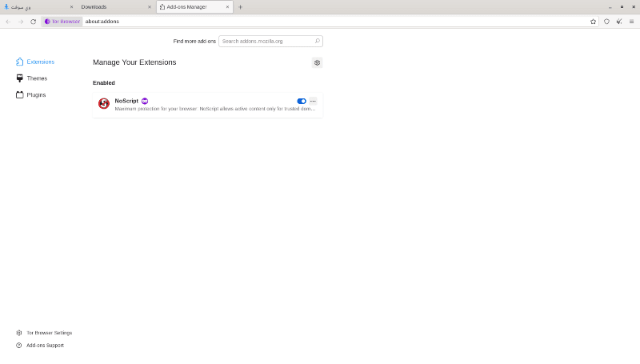Image resolution: width=640 pixels, height=364 pixels.
Task: Close the first Arabic-titled tab
Action: (71, 7)
